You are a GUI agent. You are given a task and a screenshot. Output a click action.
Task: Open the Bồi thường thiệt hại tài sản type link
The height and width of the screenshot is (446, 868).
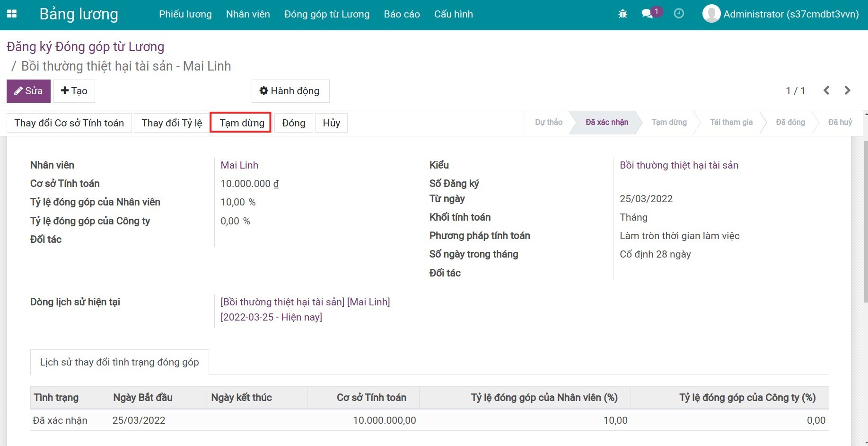(679, 165)
